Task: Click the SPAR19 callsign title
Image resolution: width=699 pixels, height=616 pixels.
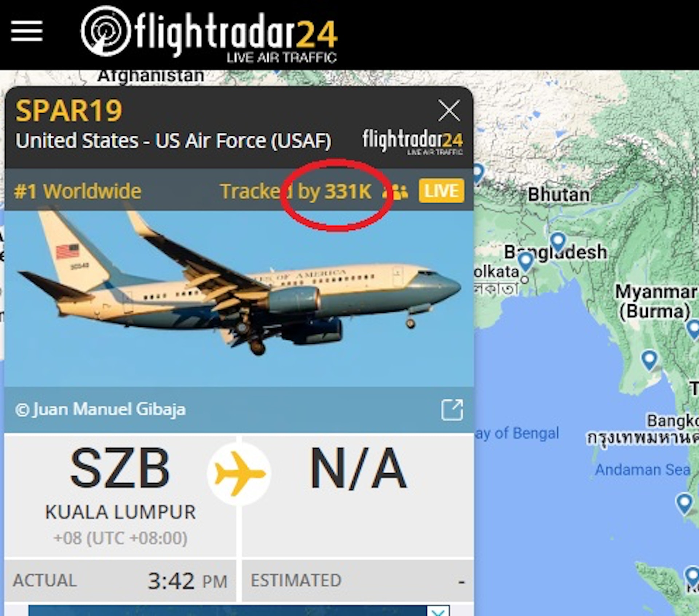Action: 69,111
